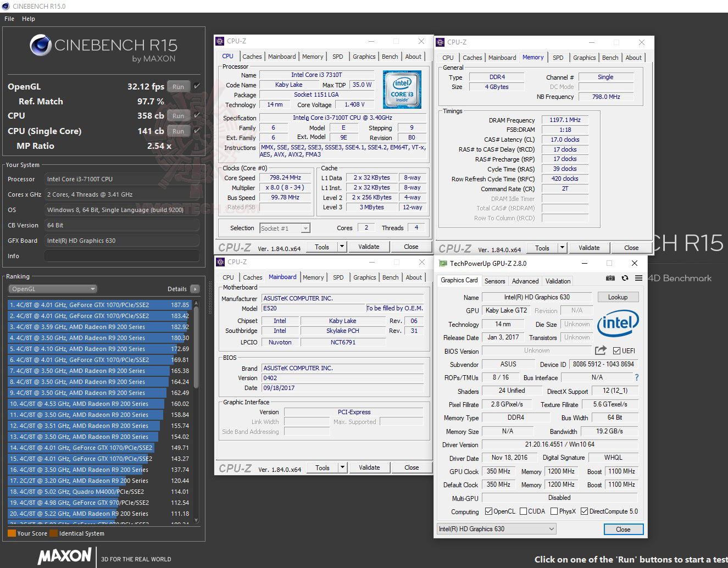
Task: Toggle the PhysX checkbox
Action: [553, 511]
